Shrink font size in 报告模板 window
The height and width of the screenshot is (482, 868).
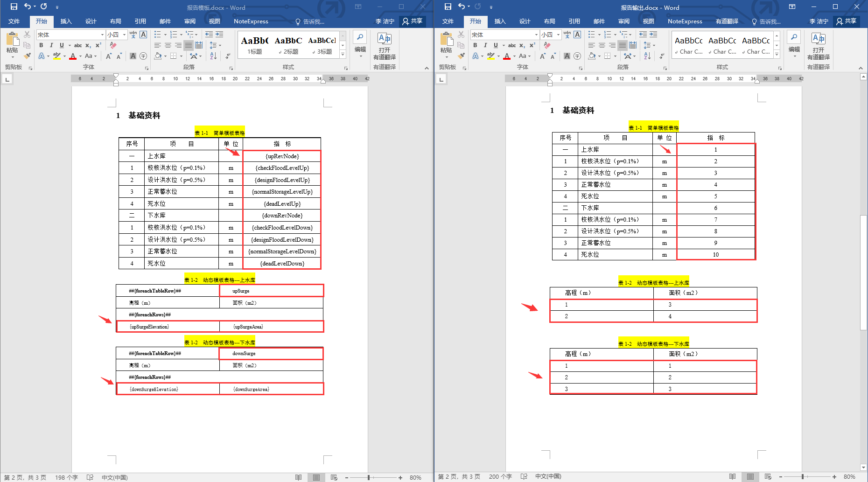(119, 56)
